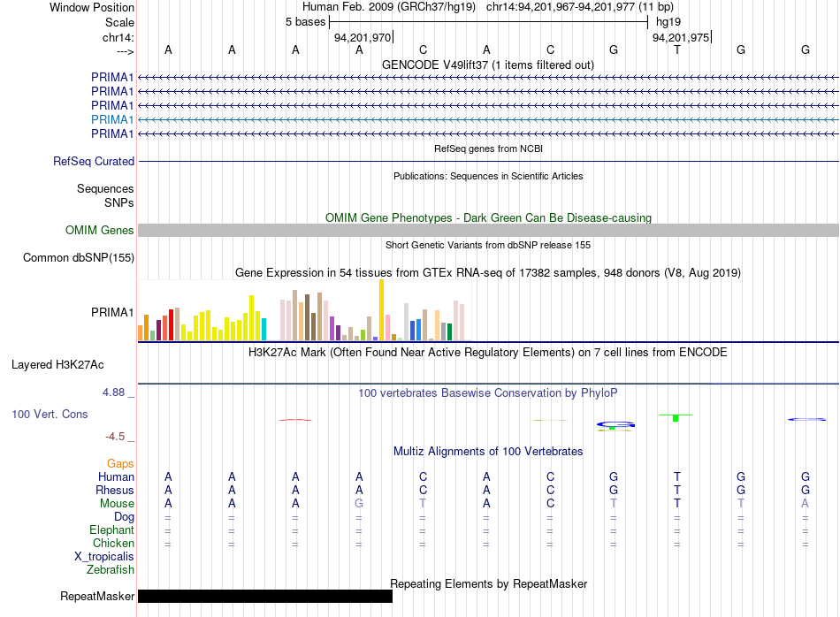Click the 94,201,970 position marker

coord(363,37)
